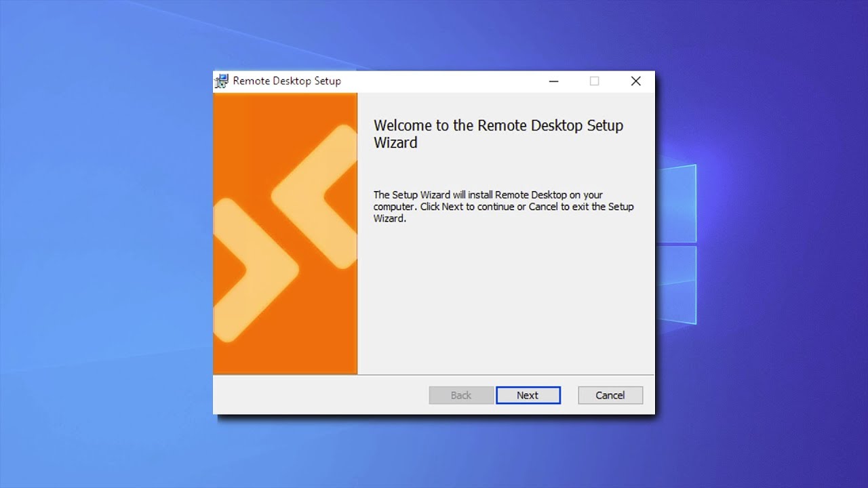Click the Next button to continue setup
This screenshot has height=488, width=868.
(528, 395)
